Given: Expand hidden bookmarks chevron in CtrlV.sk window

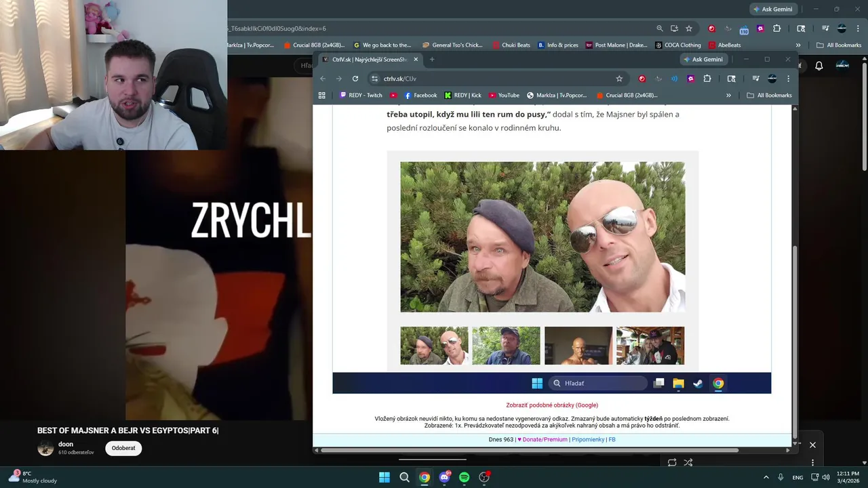Looking at the screenshot, I should (729, 96).
